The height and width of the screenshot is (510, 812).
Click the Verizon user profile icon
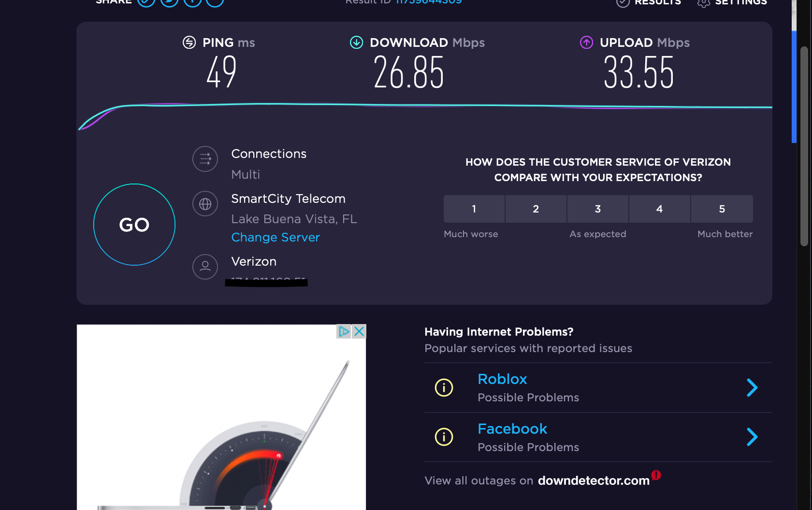pos(205,267)
